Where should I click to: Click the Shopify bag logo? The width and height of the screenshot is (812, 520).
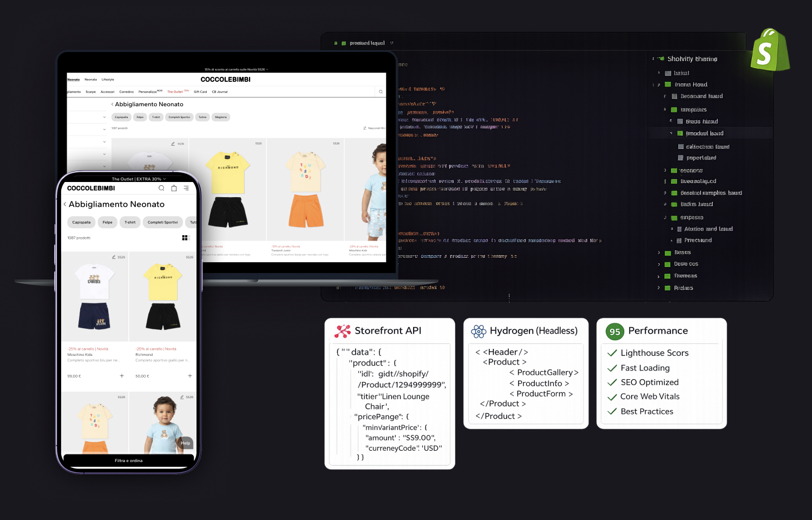(x=770, y=50)
